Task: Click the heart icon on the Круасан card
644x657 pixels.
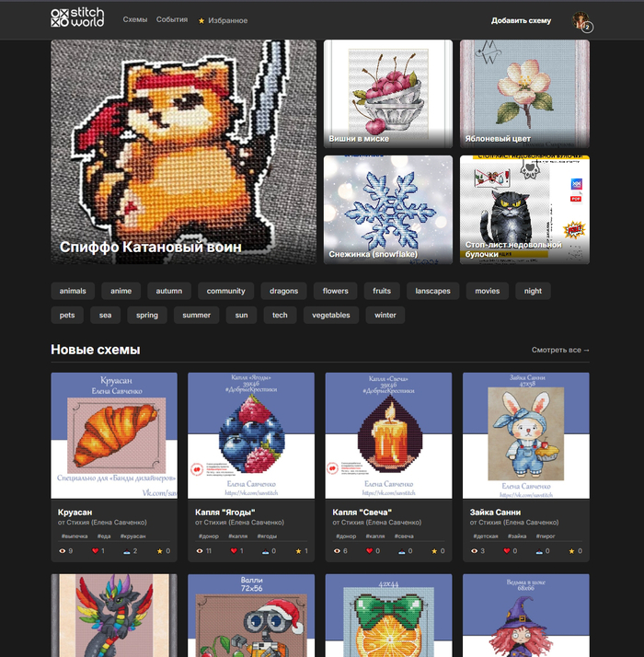Action: click(x=95, y=550)
